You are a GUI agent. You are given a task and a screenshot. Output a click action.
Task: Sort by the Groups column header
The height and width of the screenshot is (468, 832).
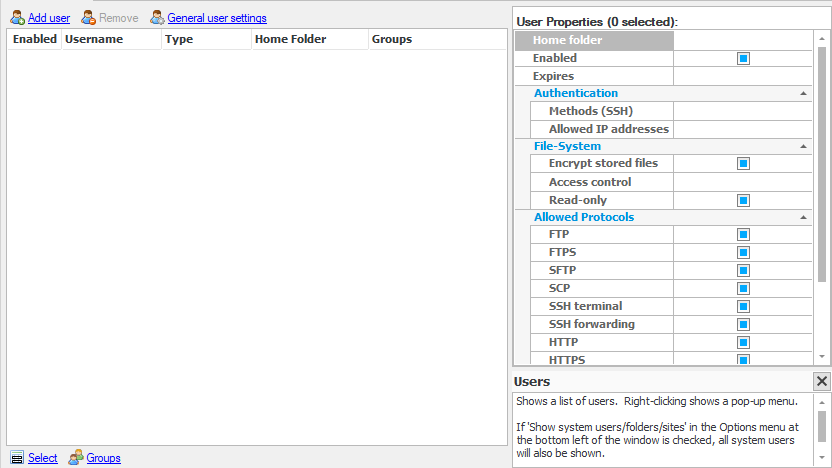[437, 39]
